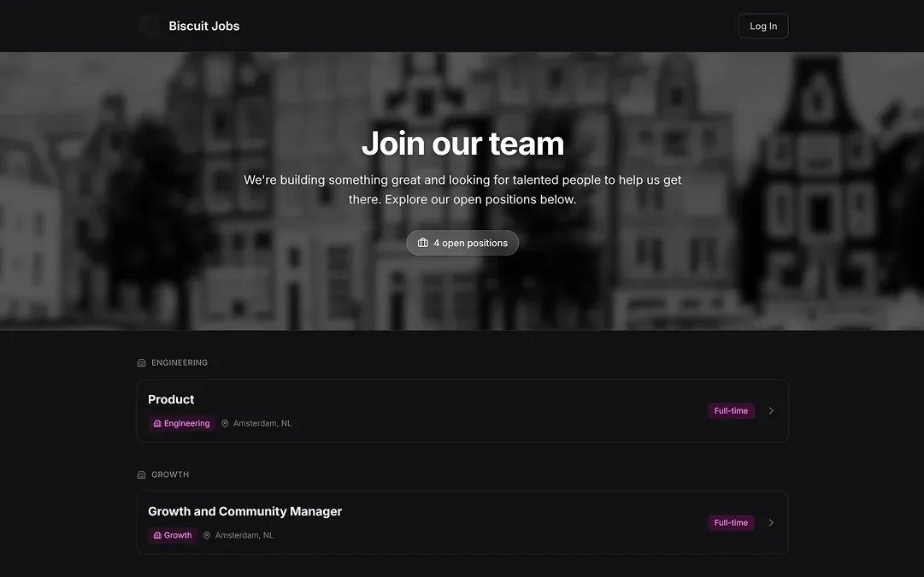Click the Biscuit Jobs title in the header

[x=203, y=25]
